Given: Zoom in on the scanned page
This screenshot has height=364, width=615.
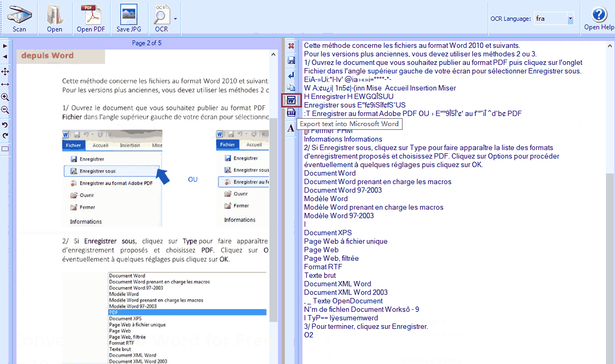Looking at the screenshot, I should 5,97.
